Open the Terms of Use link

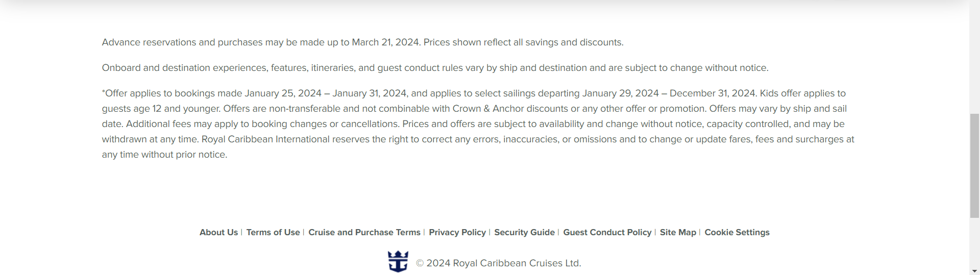tap(273, 232)
